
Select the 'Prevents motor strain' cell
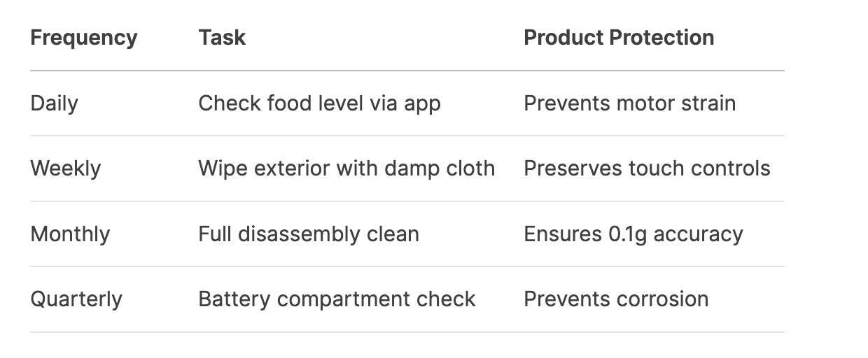click(629, 103)
